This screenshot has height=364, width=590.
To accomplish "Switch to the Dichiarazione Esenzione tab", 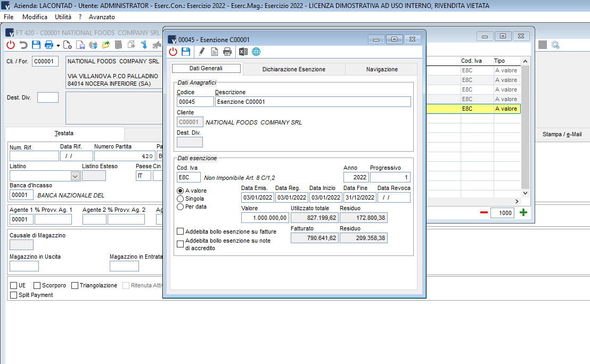I will click(293, 69).
